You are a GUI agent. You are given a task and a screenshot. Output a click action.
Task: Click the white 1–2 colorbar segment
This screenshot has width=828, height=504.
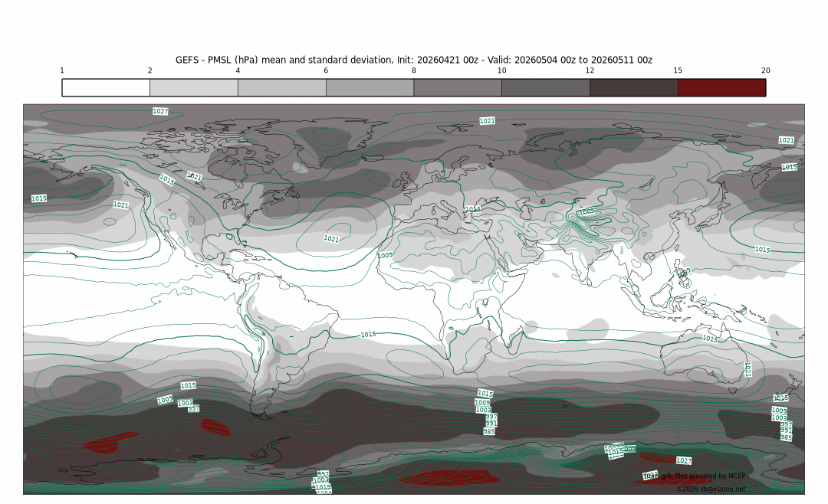(106, 87)
